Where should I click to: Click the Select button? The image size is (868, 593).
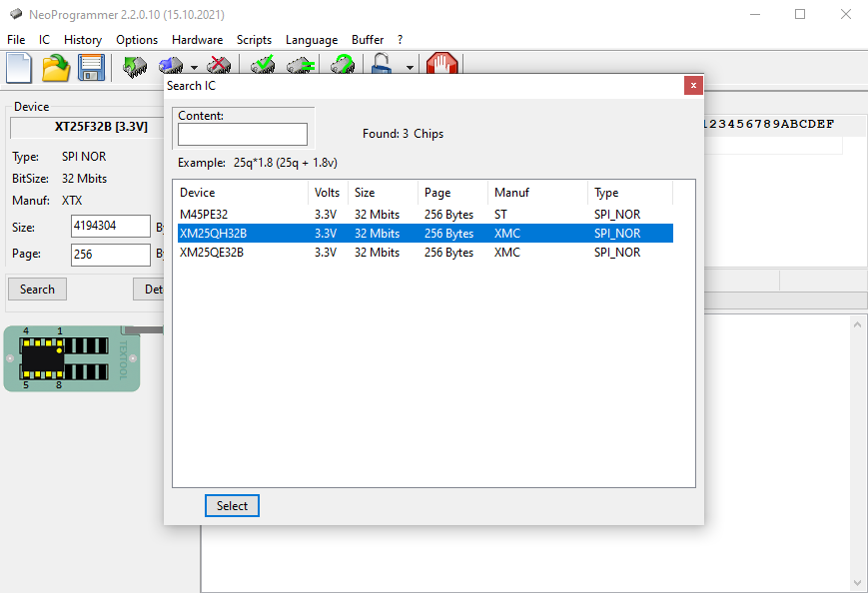pos(232,505)
